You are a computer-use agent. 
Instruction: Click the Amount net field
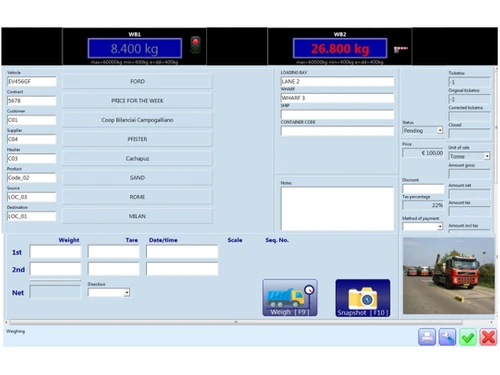click(x=469, y=194)
